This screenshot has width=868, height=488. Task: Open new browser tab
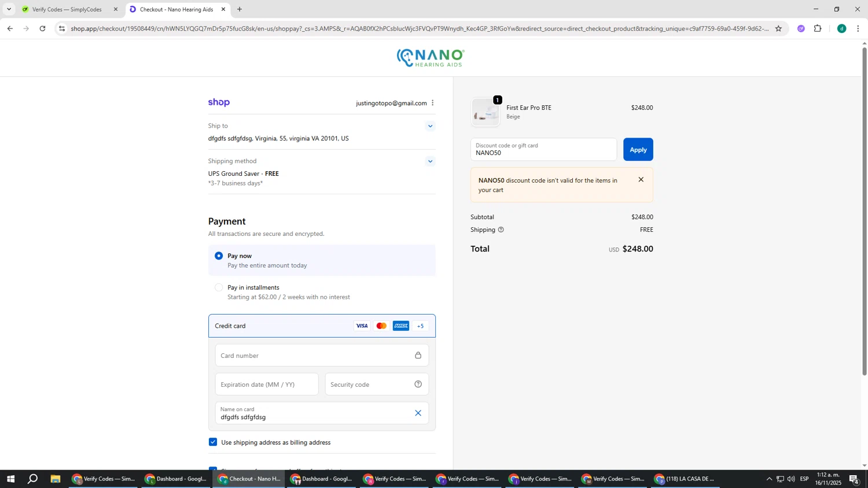click(240, 9)
